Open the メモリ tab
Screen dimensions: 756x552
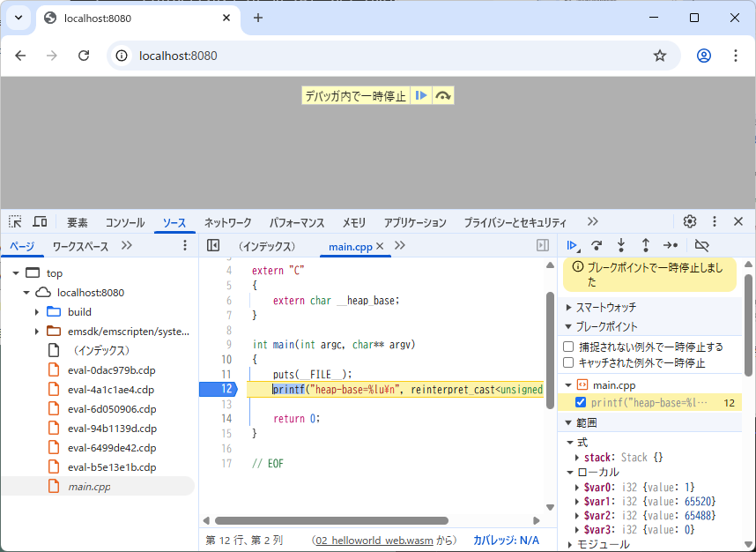pos(354,222)
